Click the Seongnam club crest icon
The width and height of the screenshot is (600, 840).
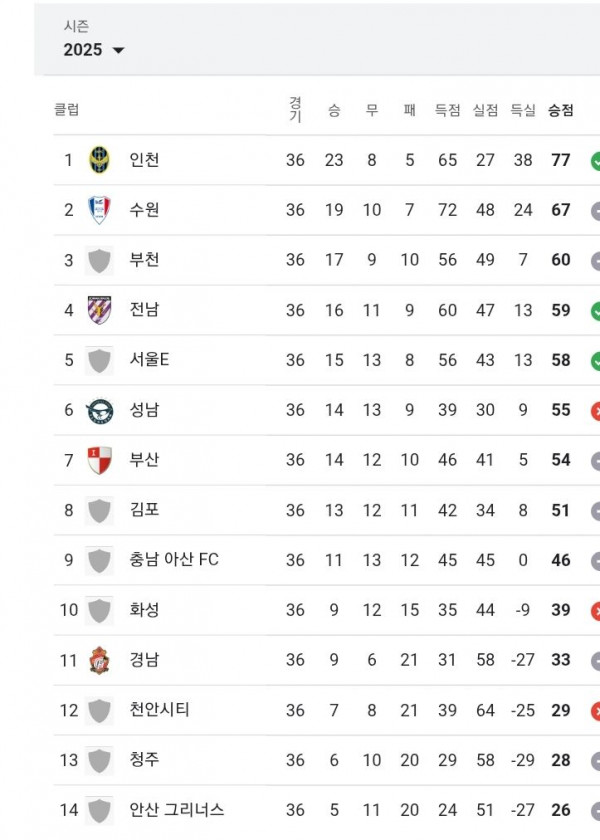(x=99, y=410)
